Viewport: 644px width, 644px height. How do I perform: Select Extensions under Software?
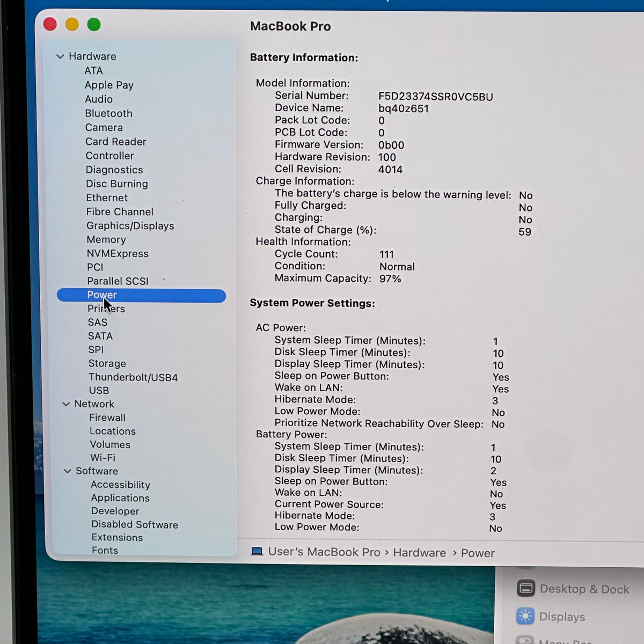tap(117, 537)
